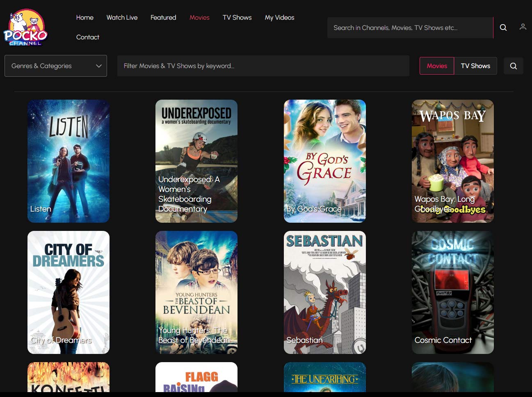
Task: Open the My Videos menu item
Action: click(279, 18)
